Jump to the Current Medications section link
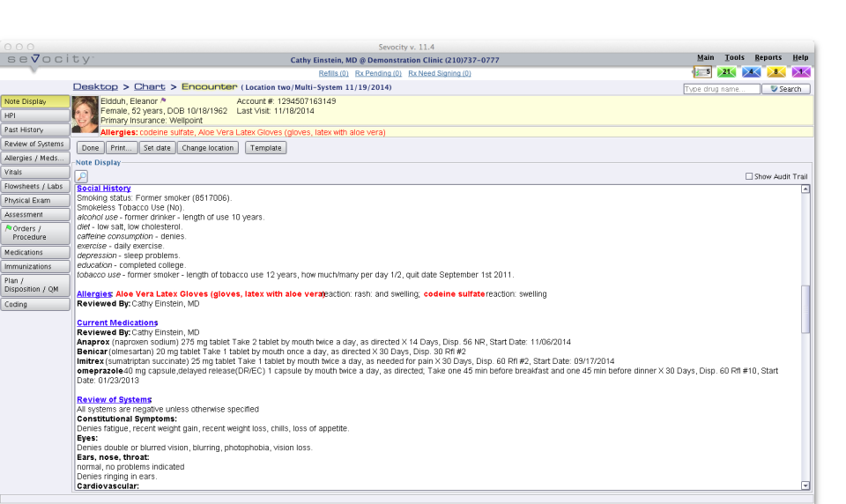This screenshot has width=846, height=504. 117,322
